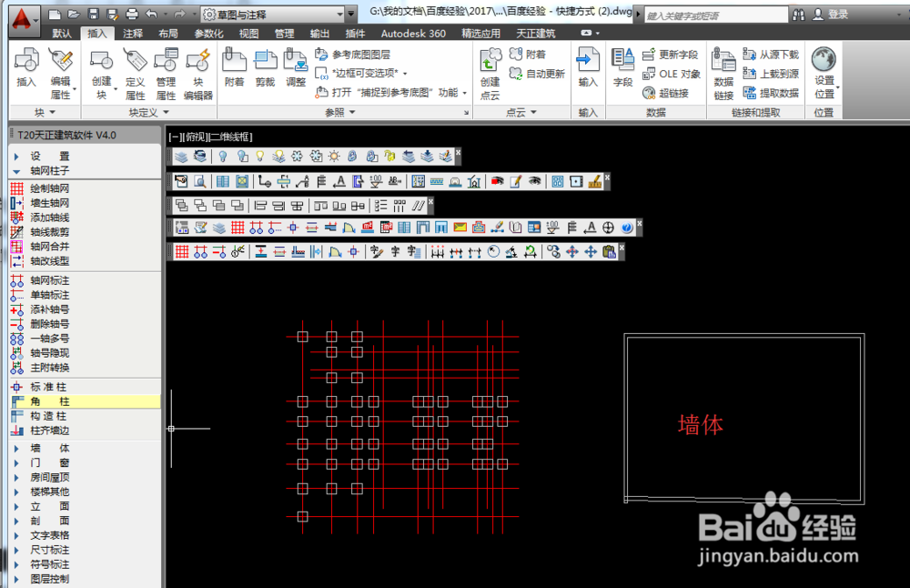Select the 柱齐墙边 tool
The height and width of the screenshot is (588, 910).
49,431
